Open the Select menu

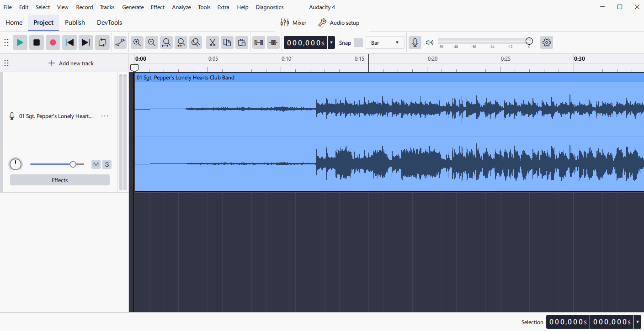click(x=43, y=7)
